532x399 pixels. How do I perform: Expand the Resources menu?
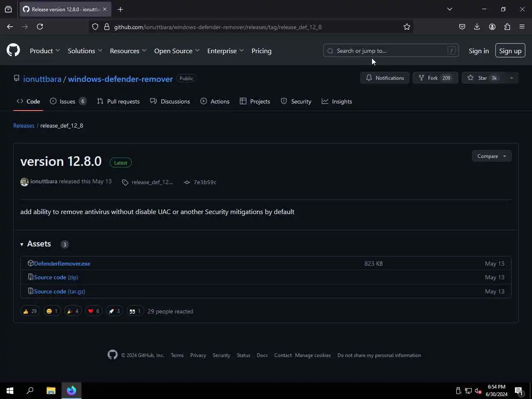[128, 51]
